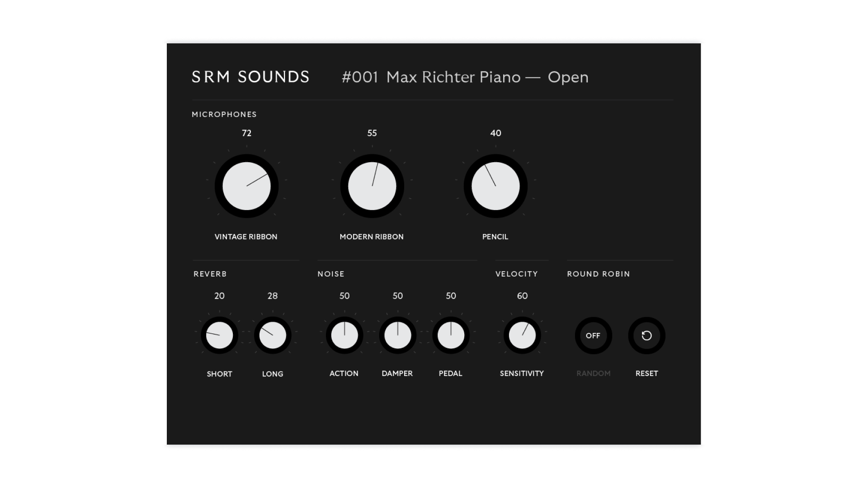Click the RESET label
The width and height of the screenshot is (868, 488).
pyautogui.click(x=646, y=373)
